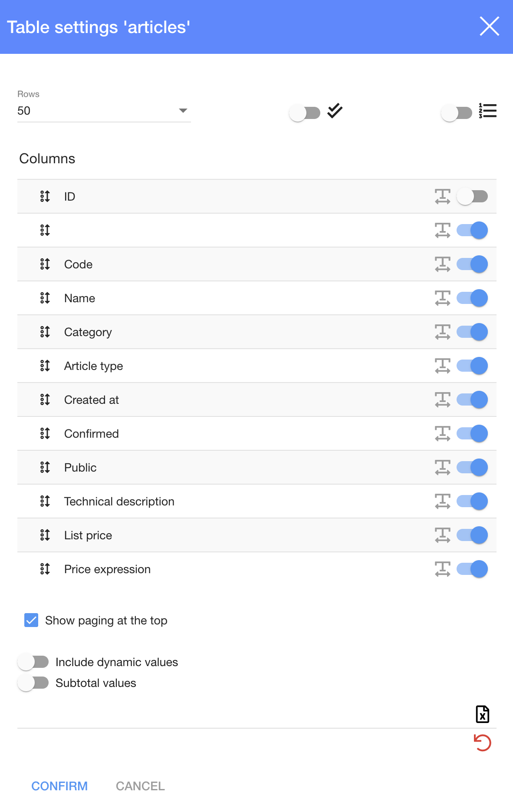The image size is (513, 812).
Task: Uncheck Show paging at the top
Action: [x=31, y=620]
